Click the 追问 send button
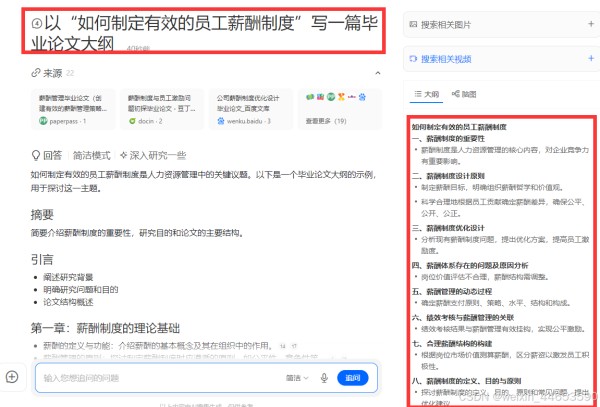 (x=352, y=378)
